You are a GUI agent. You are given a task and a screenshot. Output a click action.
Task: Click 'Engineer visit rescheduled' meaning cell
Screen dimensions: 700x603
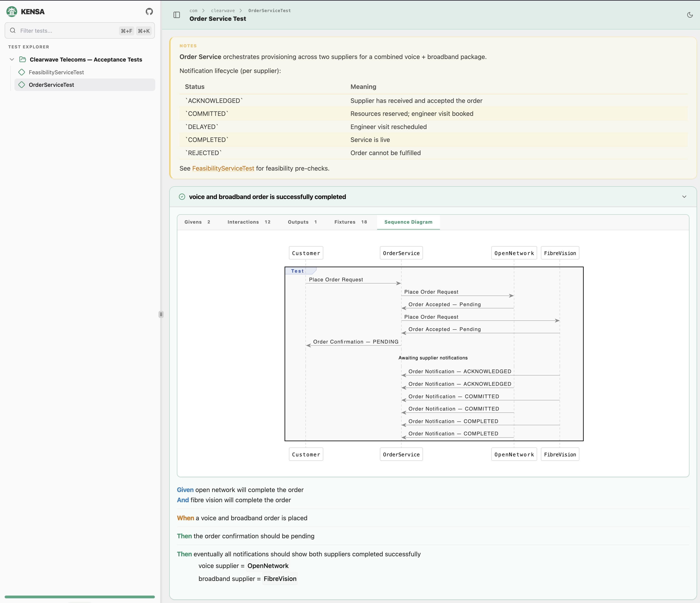[x=389, y=127]
